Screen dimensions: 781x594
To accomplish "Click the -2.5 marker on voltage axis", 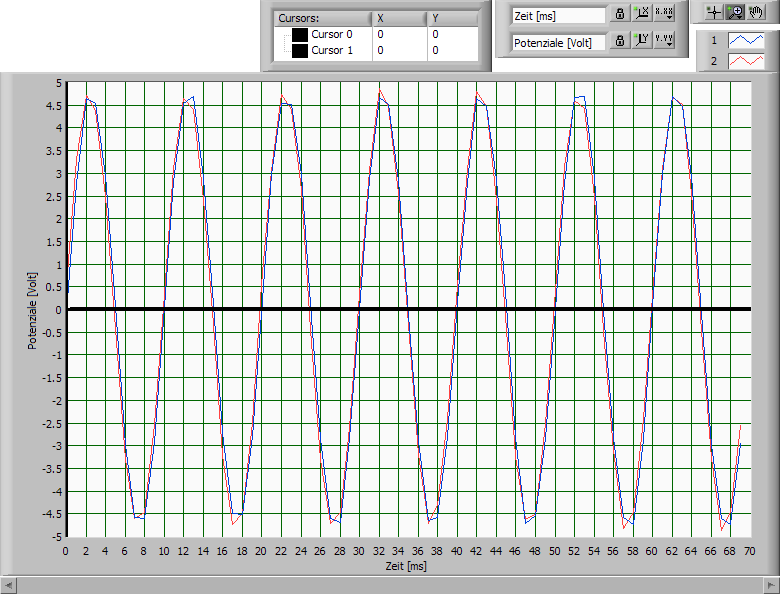I will 52,424.
